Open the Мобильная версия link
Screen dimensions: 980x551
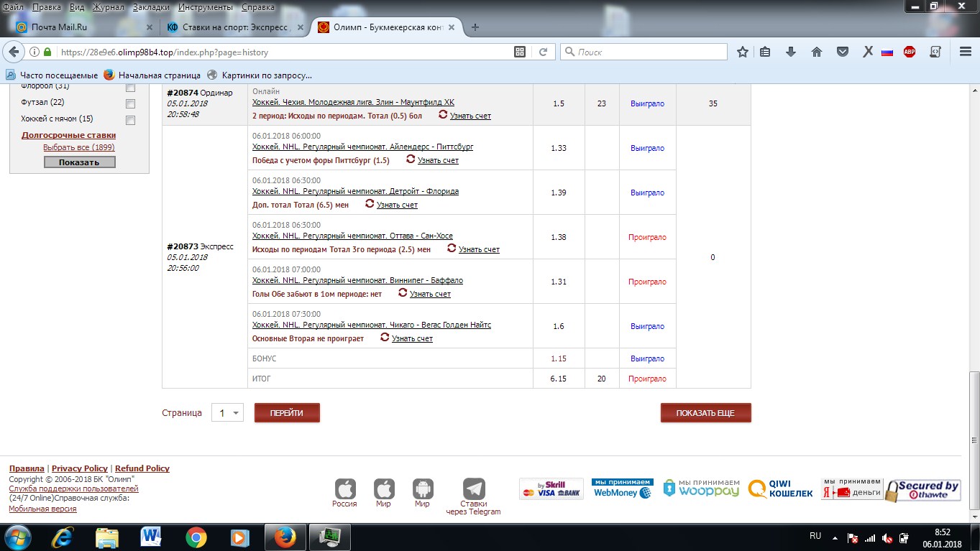(42, 509)
